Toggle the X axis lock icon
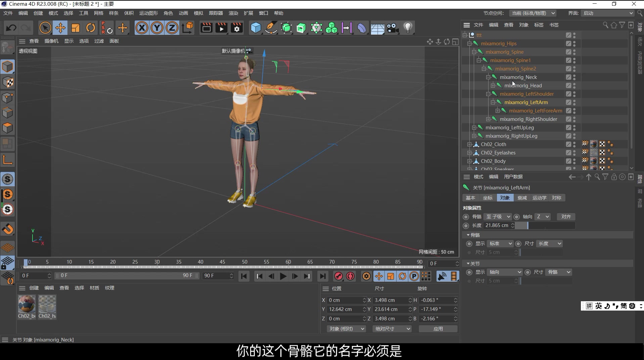This screenshot has width=644, height=360. (x=142, y=28)
